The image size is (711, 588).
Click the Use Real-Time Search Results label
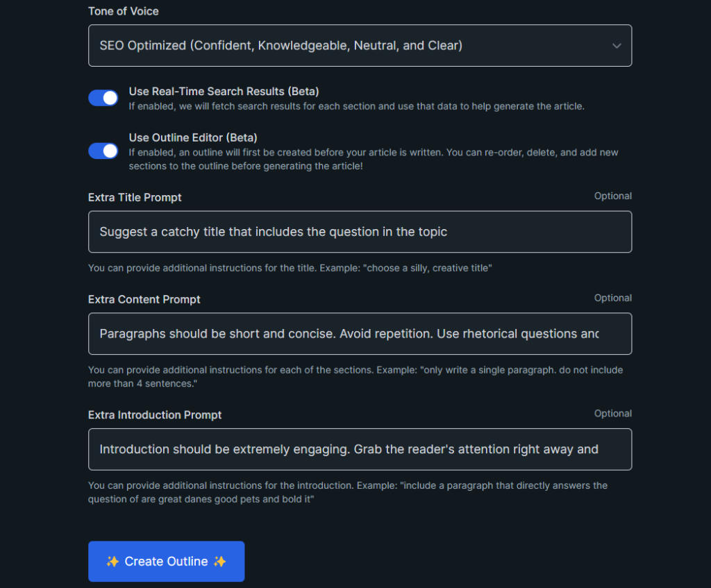[x=224, y=92]
